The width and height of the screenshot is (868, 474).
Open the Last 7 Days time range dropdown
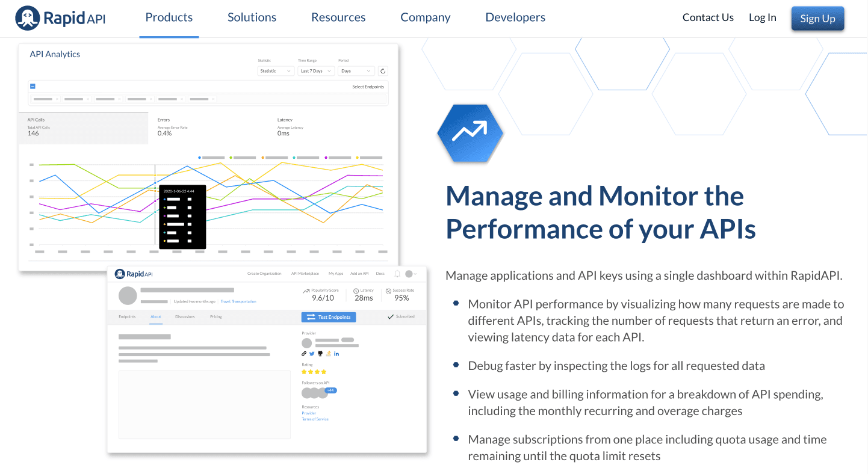[315, 71]
